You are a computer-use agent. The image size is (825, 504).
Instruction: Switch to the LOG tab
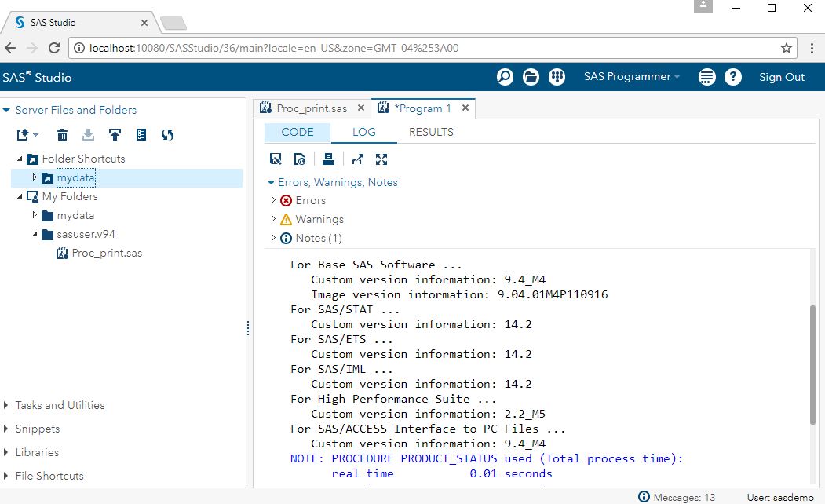(364, 132)
